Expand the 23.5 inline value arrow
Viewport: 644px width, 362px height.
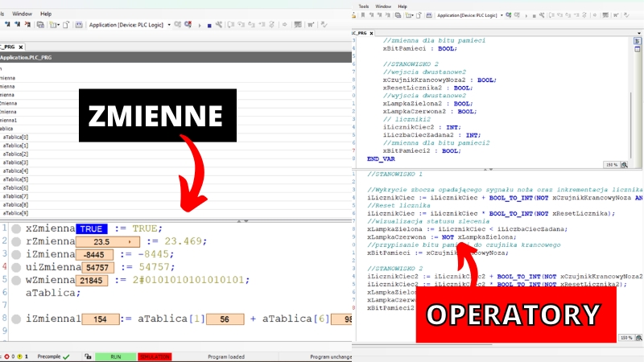[130, 242]
